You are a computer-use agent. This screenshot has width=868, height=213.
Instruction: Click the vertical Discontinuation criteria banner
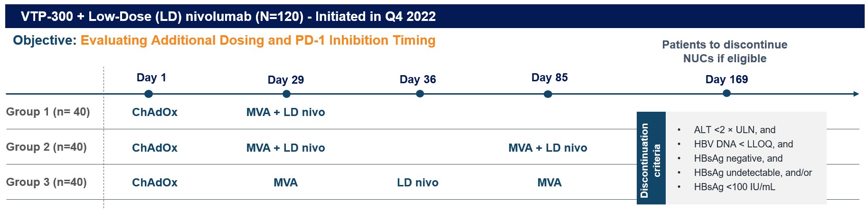[x=651, y=158]
